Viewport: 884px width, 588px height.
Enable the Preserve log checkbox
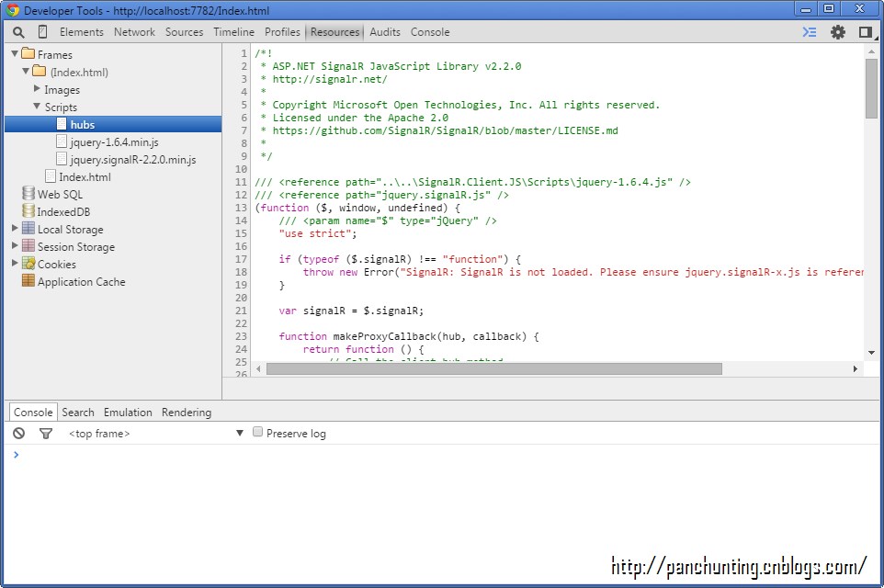click(257, 432)
